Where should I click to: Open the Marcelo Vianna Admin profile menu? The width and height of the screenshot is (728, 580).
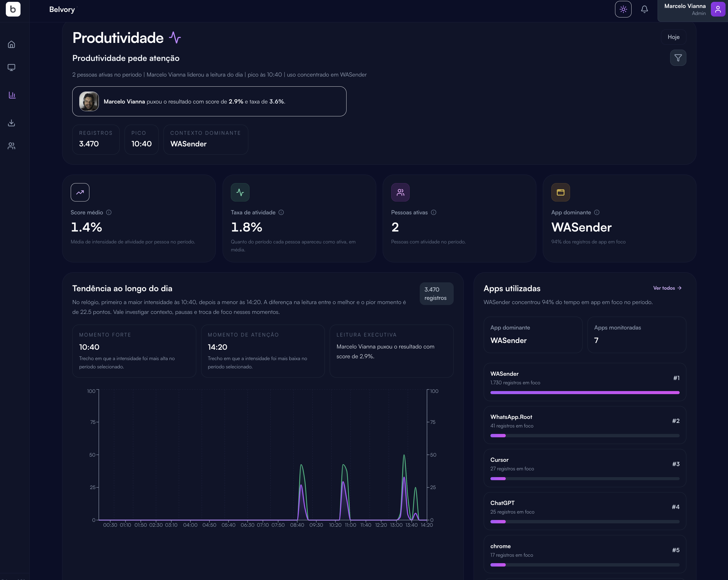(692, 9)
